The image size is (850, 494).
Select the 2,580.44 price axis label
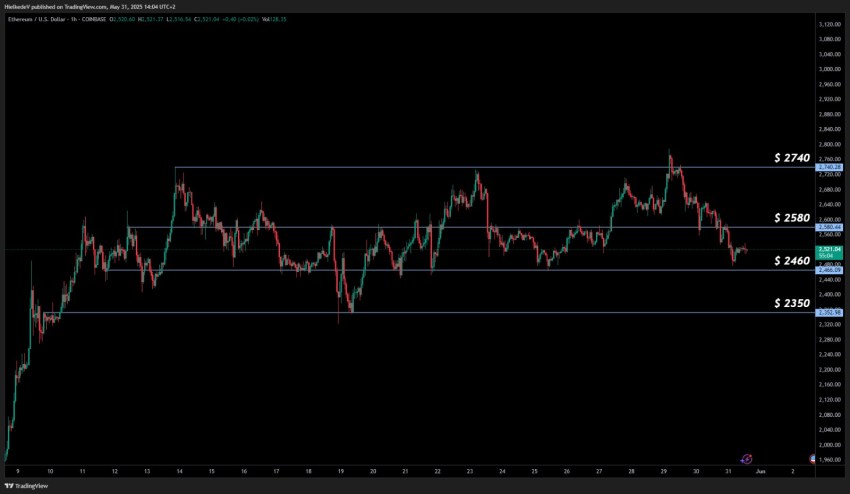[827, 228]
